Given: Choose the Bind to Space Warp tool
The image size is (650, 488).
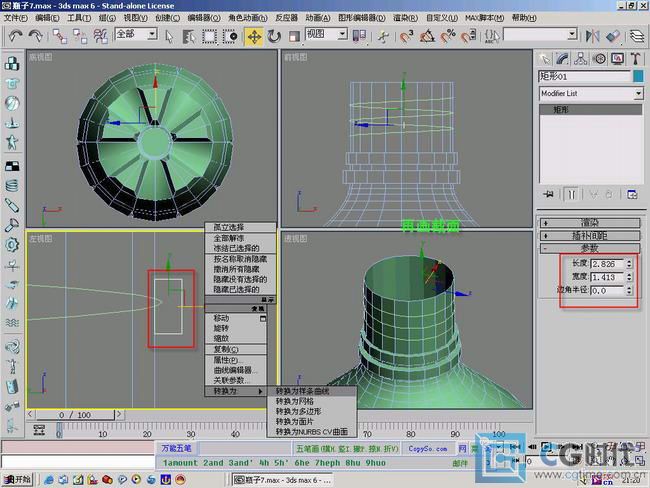Looking at the screenshot, I should (101, 36).
